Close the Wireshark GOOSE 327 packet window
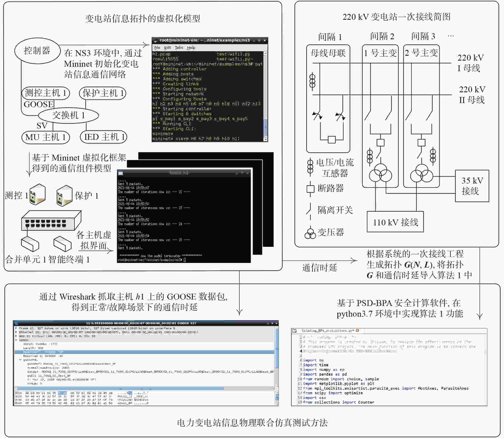This screenshot has width=504, height=438. [x=277, y=323]
